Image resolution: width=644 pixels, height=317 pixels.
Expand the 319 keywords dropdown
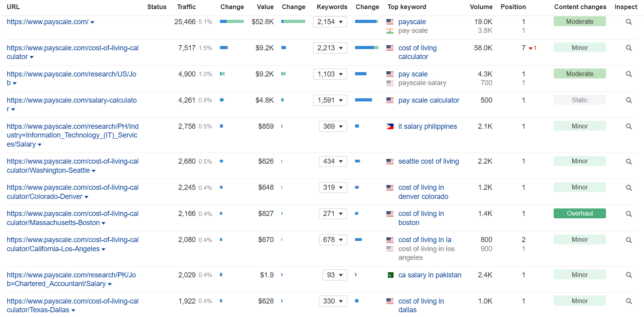click(333, 187)
